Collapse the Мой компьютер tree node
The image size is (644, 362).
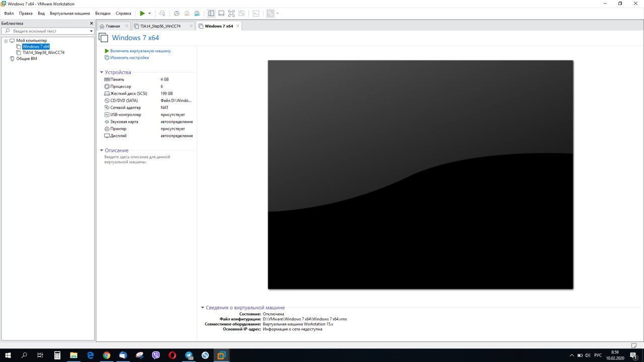6,40
